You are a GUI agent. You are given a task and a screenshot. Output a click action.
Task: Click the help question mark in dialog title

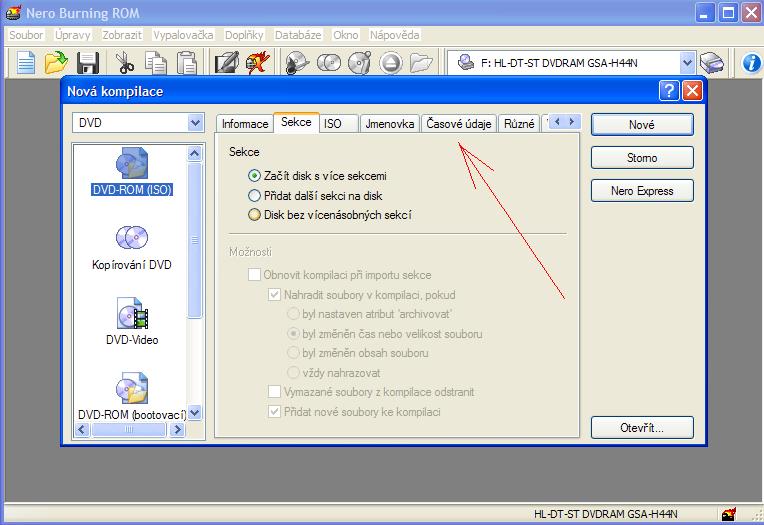click(669, 91)
